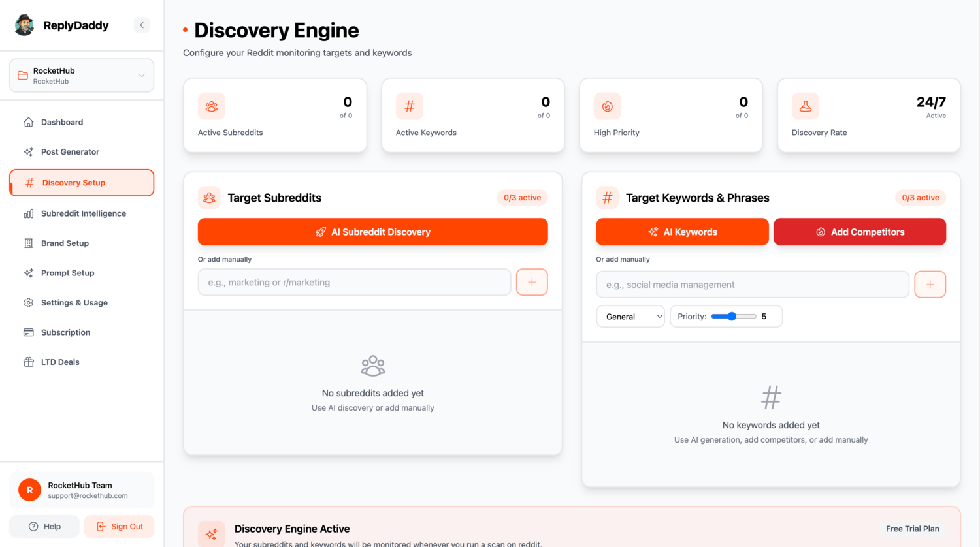Click the No keywords added yet message

click(x=771, y=425)
